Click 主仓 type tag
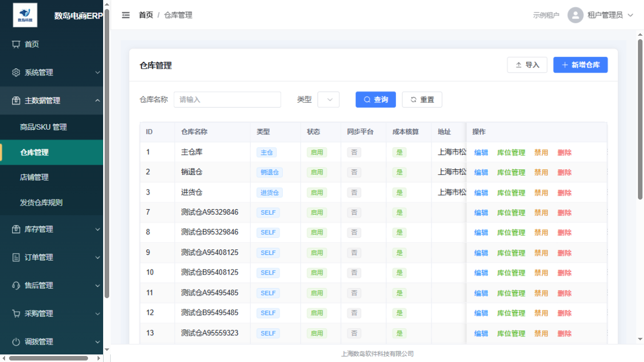This screenshot has width=644, height=362. tap(267, 152)
